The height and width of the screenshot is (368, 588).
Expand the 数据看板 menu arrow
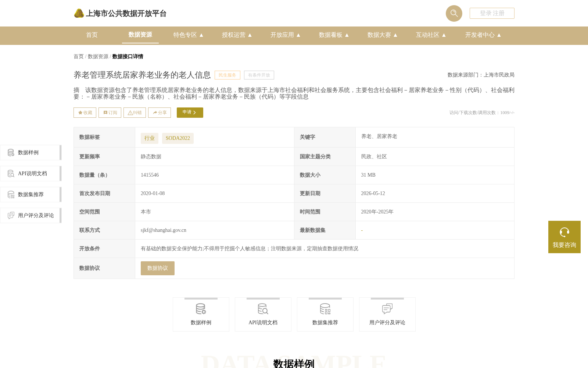pos(347,35)
